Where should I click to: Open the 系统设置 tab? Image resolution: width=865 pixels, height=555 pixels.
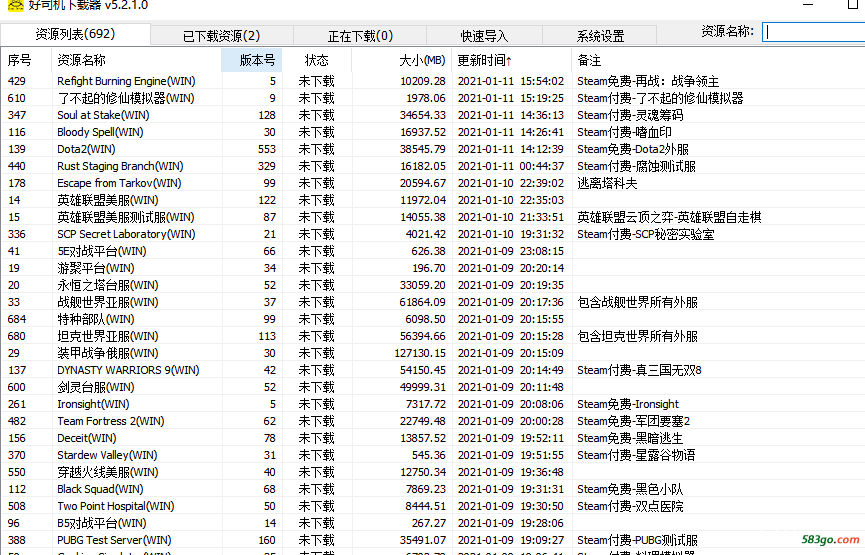(x=600, y=36)
